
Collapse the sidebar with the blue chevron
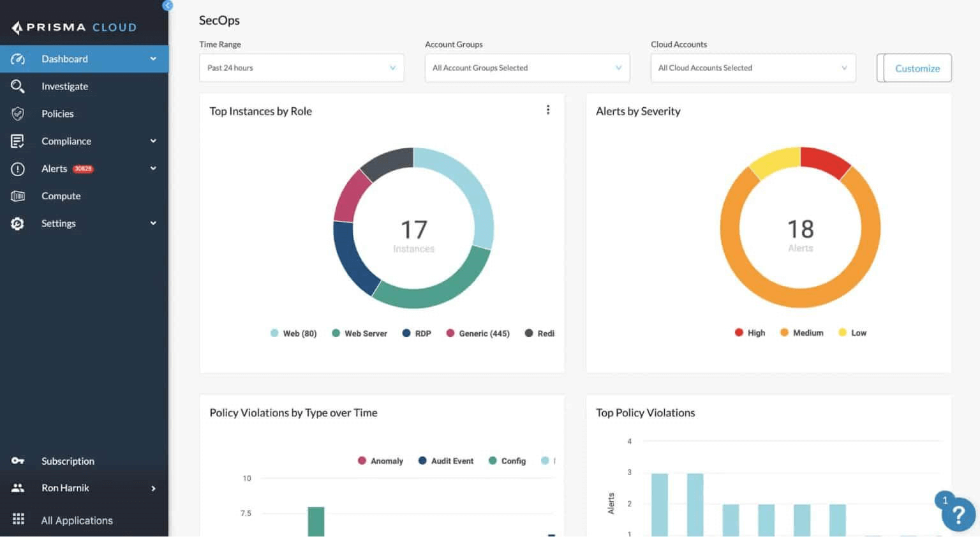pyautogui.click(x=167, y=6)
